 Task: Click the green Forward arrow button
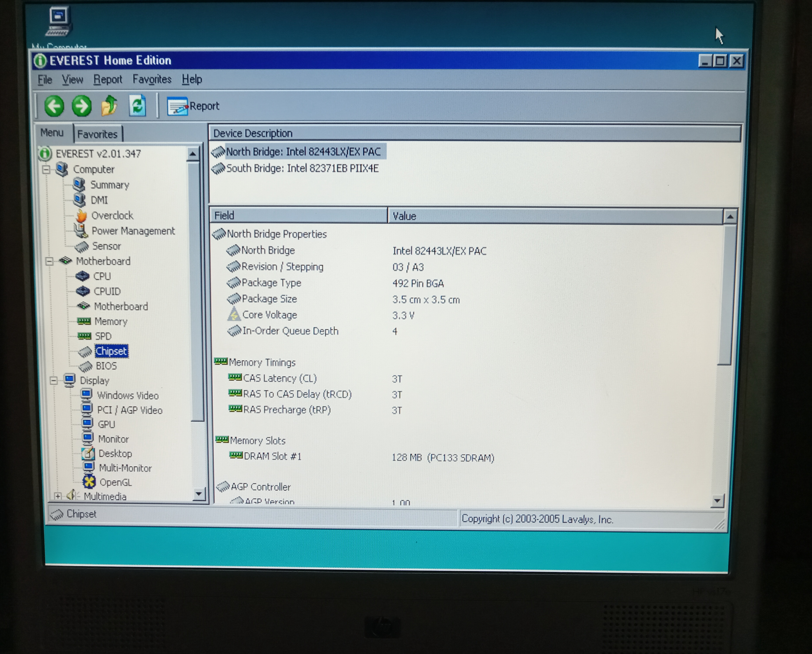[81, 106]
